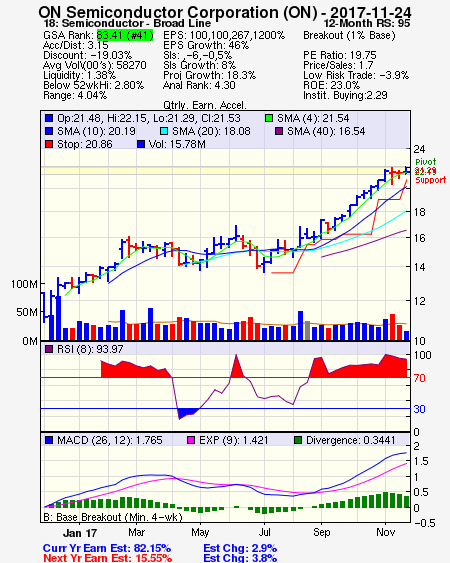
Task: Click the chart title 'ON Semiconductor Corporation (ON)'
Action: pos(178,13)
